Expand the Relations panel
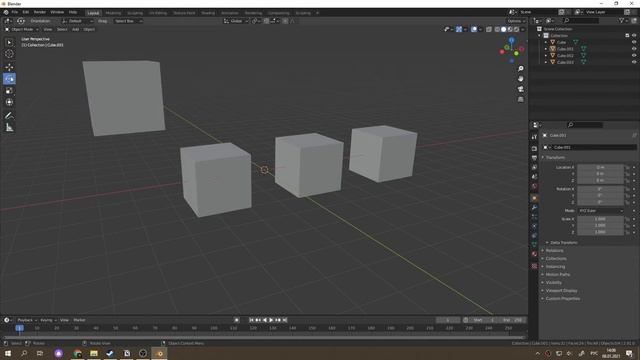 point(553,251)
